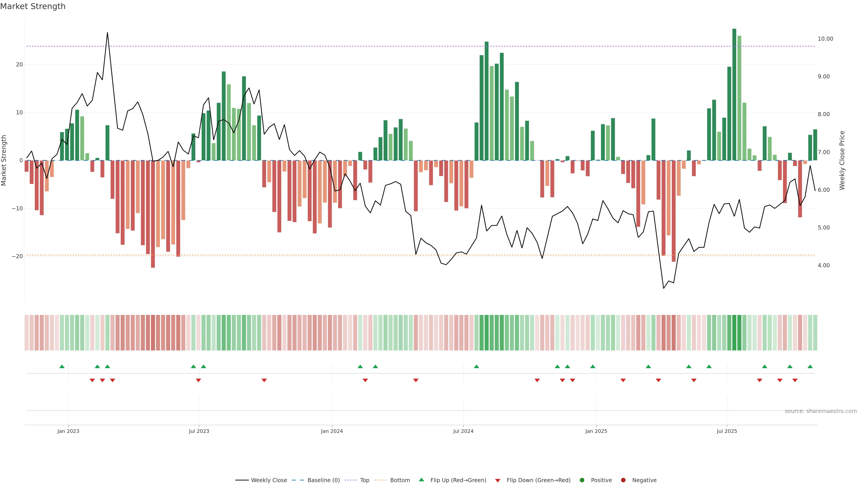This screenshot has width=868, height=488.
Task: Click the last green flip-up triangle on right
Action: (x=810, y=366)
